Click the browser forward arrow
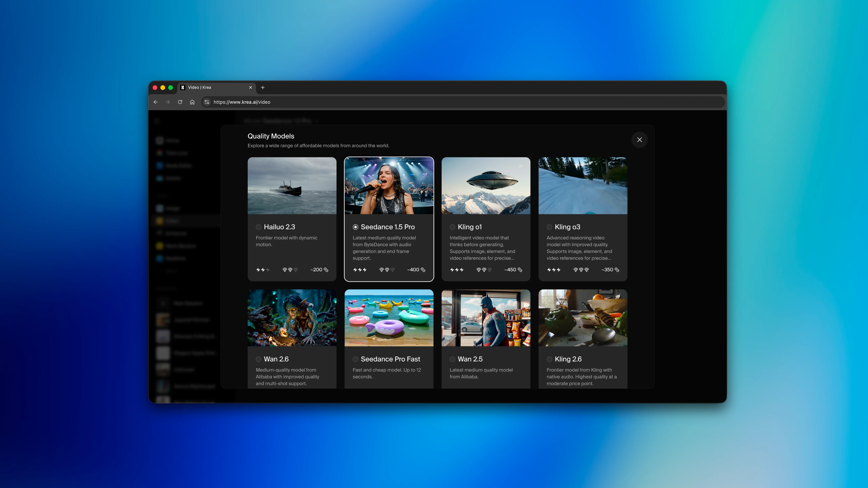The height and width of the screenshot is (488, 868). 168,102
